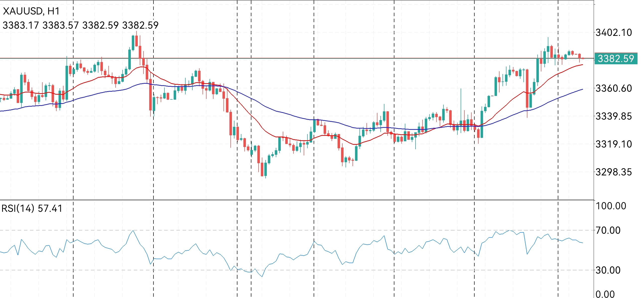Viewport: 644px width, 298px height.
Task: Select the green current price tag 3382.59
Action: click(616, 59)
